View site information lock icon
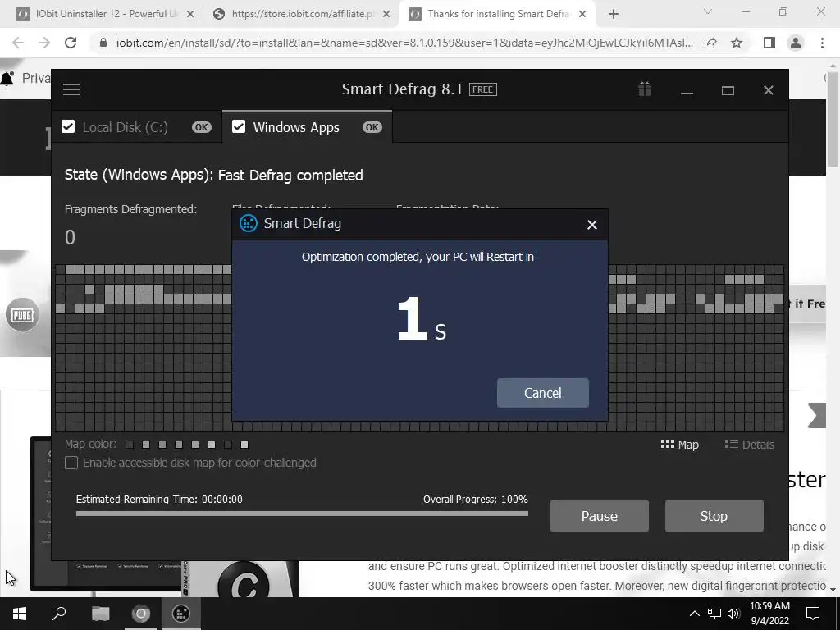Screen dimensions: 840x630 (103, 43)
